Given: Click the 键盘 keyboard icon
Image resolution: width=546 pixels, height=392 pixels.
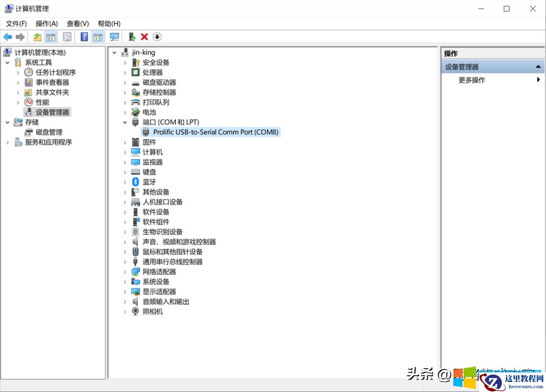Looking at the screenshot, I should 136,172.
